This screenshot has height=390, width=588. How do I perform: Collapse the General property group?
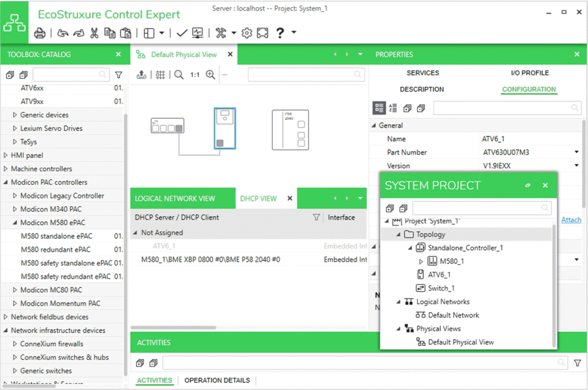(x=374, y=125)
